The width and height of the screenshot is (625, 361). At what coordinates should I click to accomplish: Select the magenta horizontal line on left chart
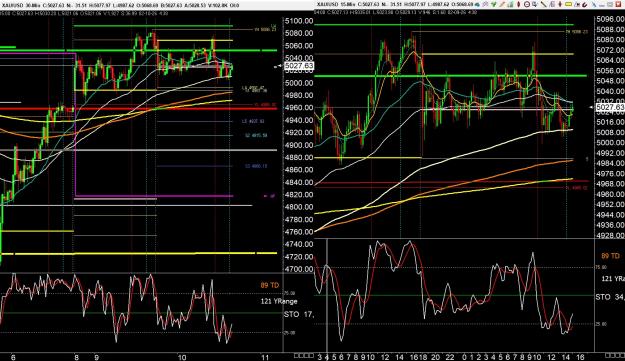[154, 196]
